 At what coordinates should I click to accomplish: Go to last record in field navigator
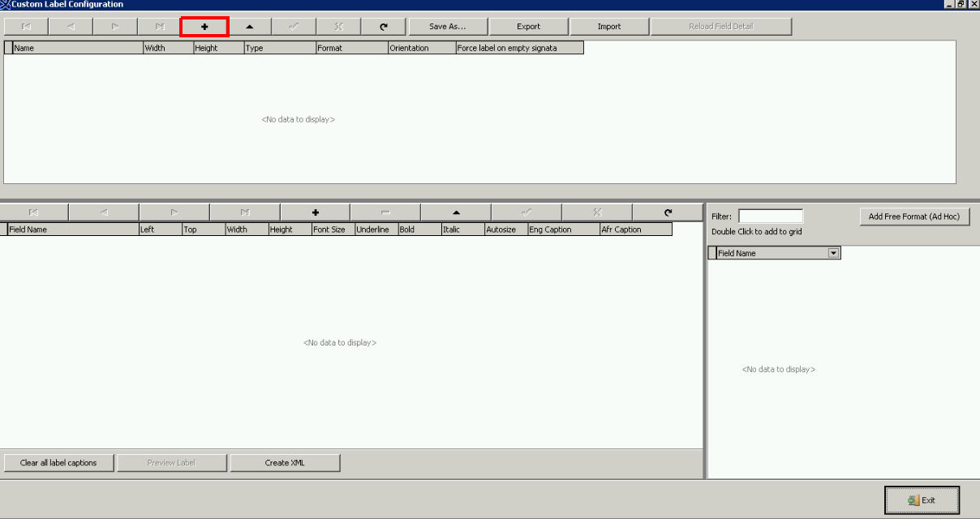coord(245,212)
